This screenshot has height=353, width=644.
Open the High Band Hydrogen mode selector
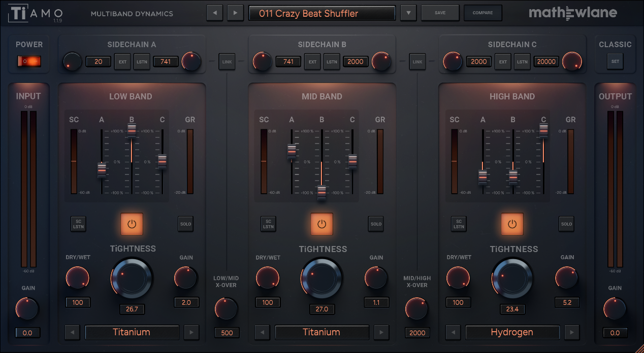pos(512,333)
